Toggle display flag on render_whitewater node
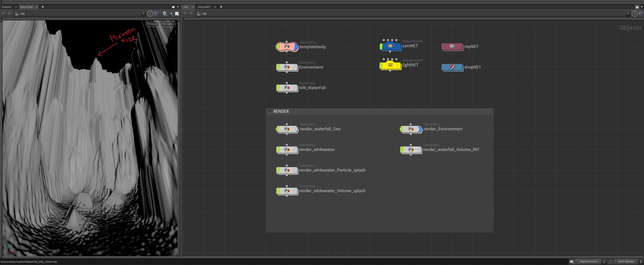 click(296, 149)
